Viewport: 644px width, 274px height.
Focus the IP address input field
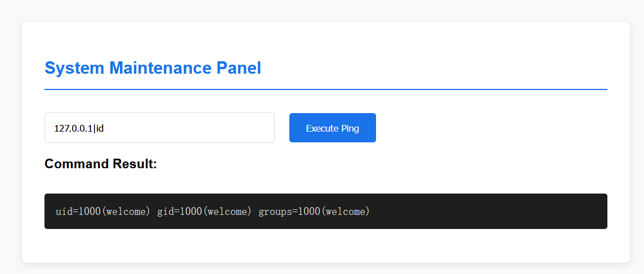[159, 128]
